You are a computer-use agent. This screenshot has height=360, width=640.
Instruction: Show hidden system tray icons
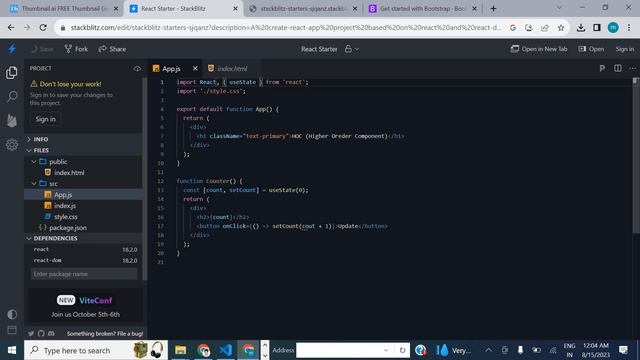pos(488,350)
